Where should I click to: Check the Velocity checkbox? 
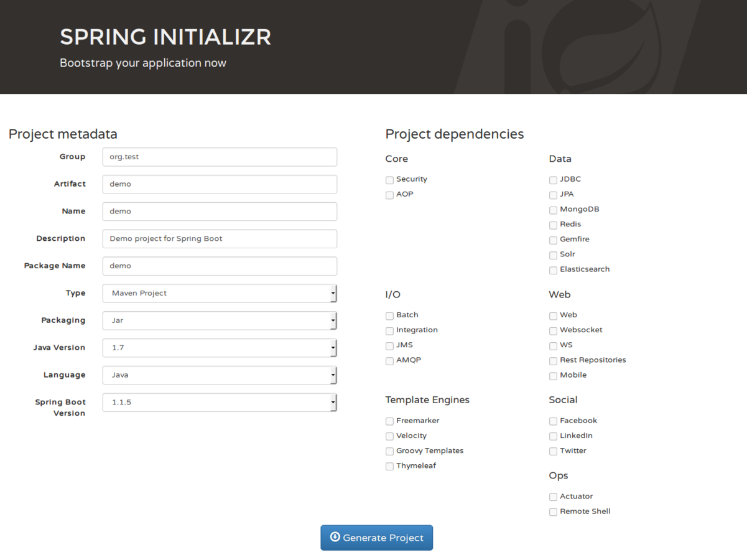[x=389, y=436]
